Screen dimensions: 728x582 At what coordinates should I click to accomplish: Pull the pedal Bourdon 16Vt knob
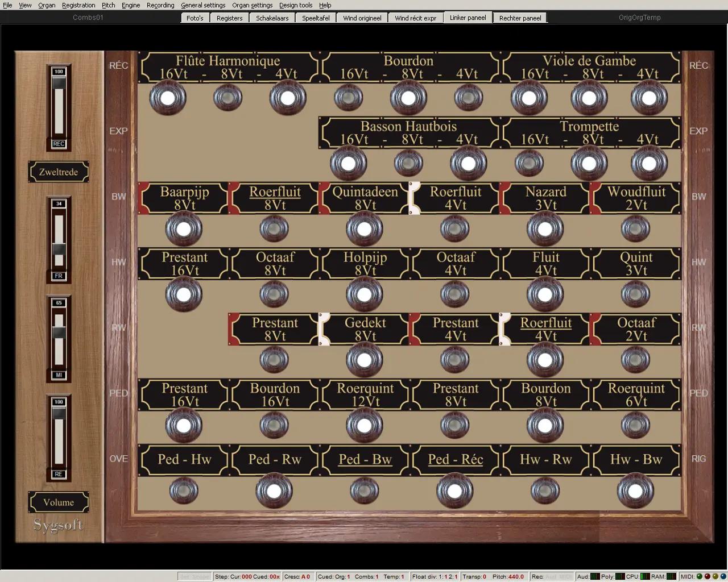(274, 425)
